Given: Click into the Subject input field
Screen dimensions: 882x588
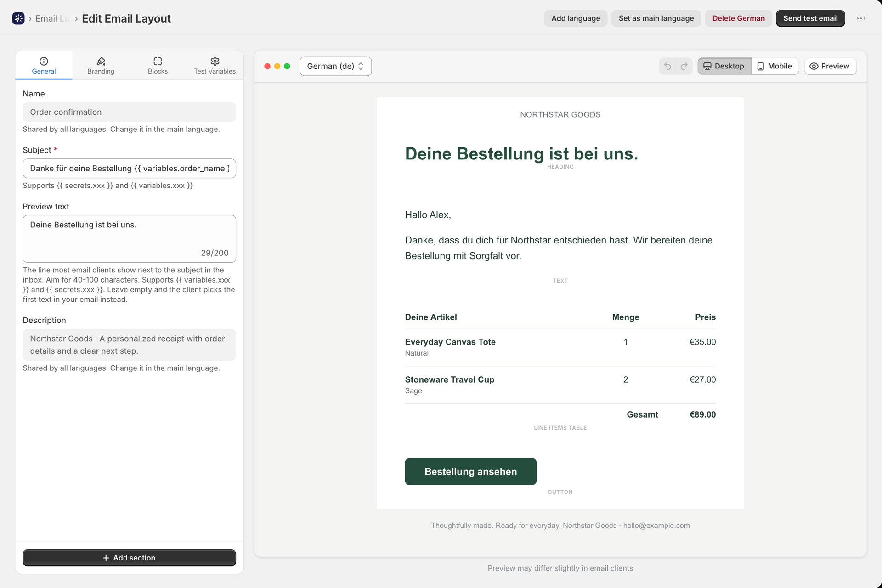Looking at the screenshot, I should pos(129,169).
